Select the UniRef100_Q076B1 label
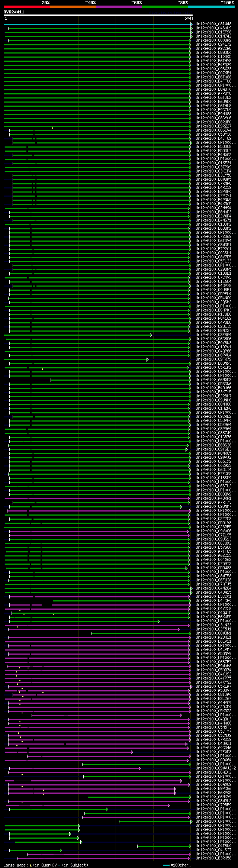Image resolution: width=238 pixels, height=868 pixels. [213, 73]
